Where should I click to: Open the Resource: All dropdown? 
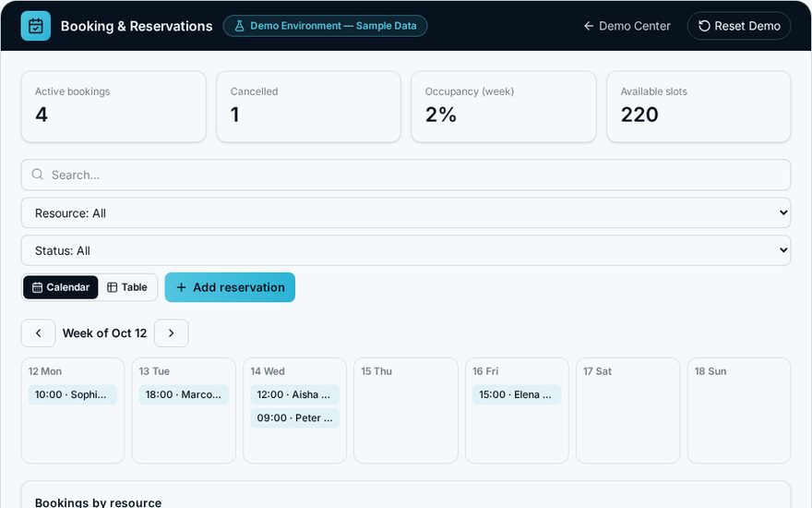coord(405,213)
